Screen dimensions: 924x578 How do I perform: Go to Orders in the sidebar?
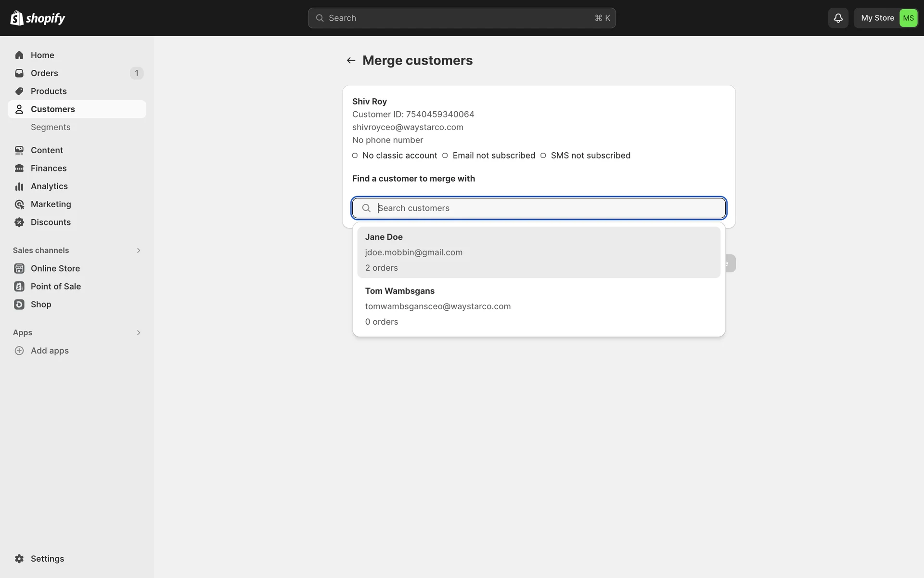[x=44, y=73]
